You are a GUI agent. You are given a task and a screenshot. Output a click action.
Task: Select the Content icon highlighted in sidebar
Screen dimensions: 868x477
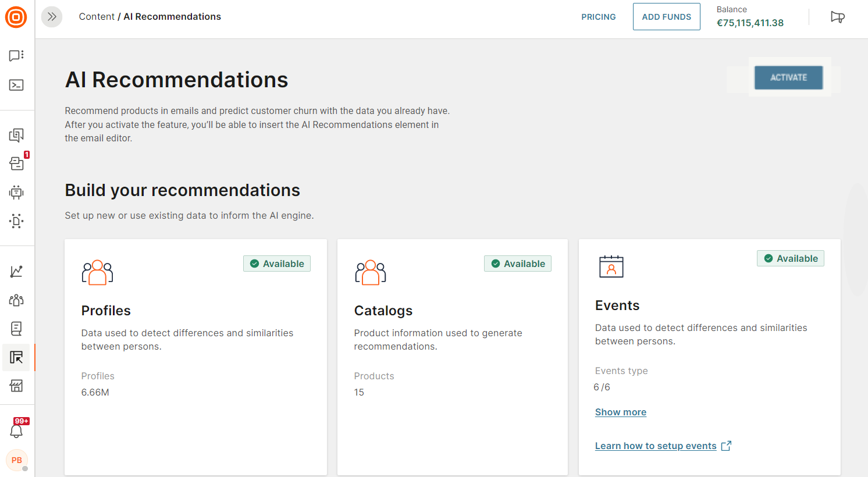pos(16,357)
